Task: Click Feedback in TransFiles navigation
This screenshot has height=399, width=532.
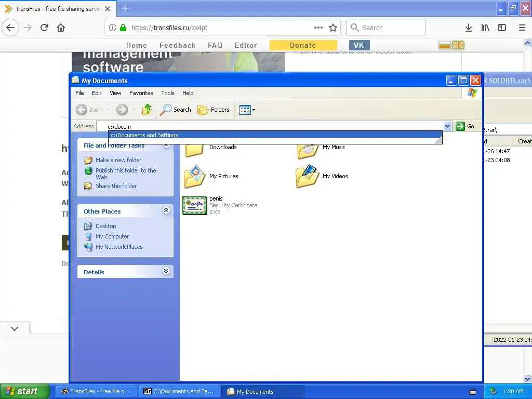Action: tap(178, 45)
